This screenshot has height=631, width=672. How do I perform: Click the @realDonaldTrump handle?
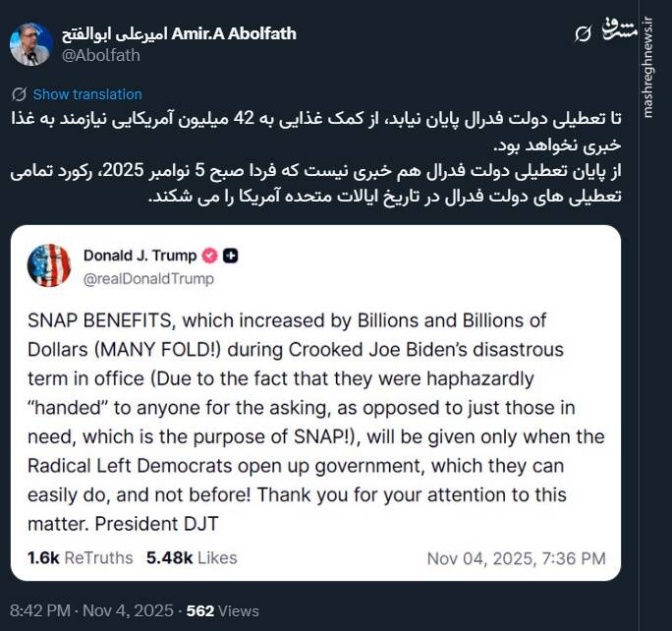coord(148,278)
